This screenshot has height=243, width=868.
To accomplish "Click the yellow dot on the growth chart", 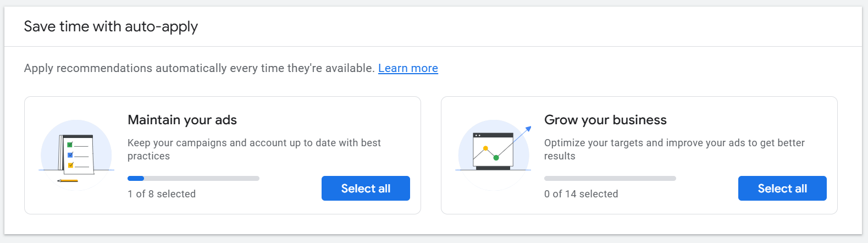I will pos(485,148).
